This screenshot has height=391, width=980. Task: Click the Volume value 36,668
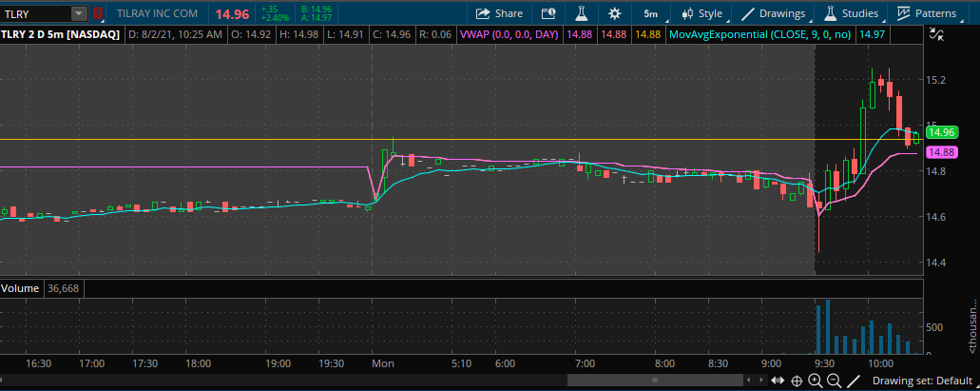(x=63, y=288)
